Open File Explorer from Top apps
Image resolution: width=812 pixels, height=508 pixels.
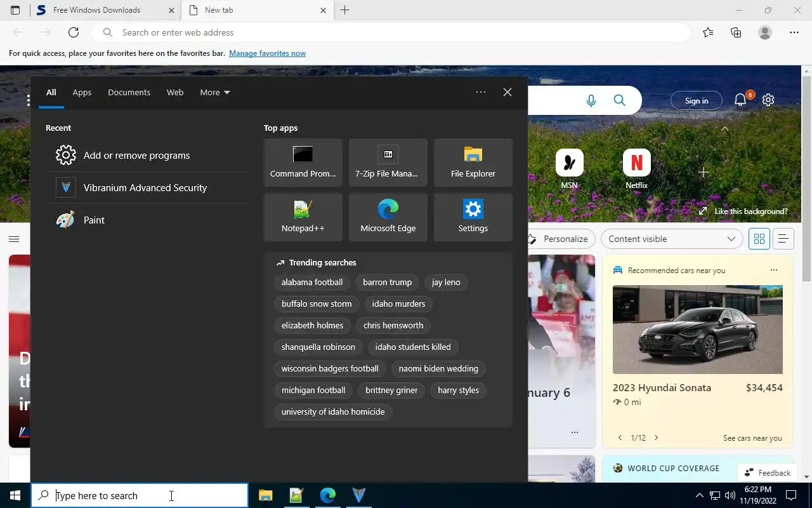pos(473,163)
